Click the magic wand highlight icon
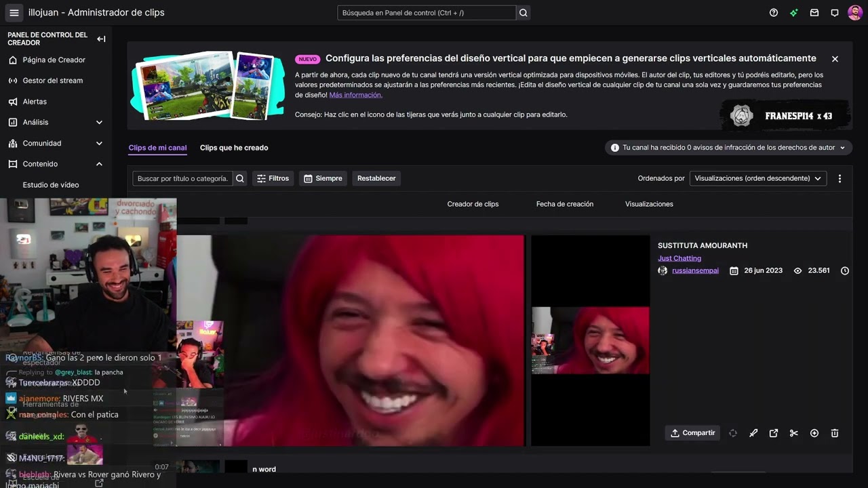 pos(753,433)
